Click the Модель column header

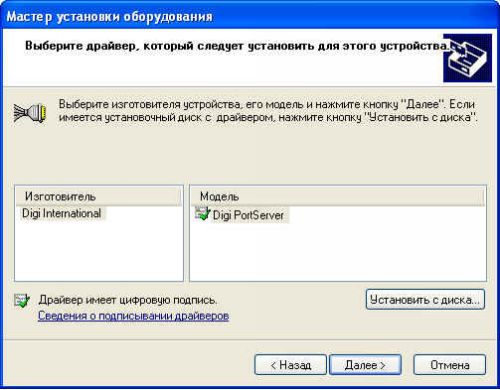pos(337,197)
